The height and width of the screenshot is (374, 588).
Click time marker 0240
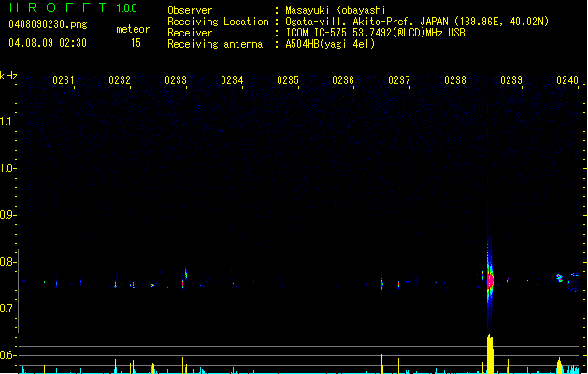coord(567,80)
